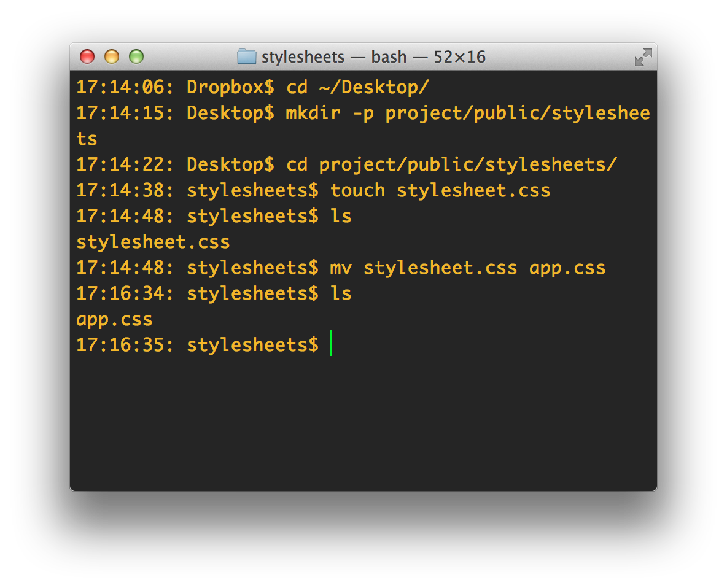Click the window title 'stylesheets — bash — 52×16'

[373, 57]
